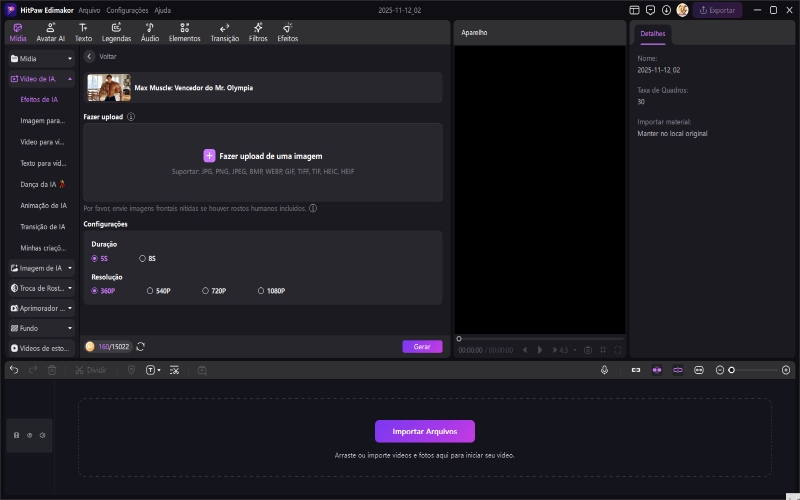Click the snapshot camera icon in preview
The height and width of the screenshot is (500, 800).
pyautogui.click(x=588, y=350)
